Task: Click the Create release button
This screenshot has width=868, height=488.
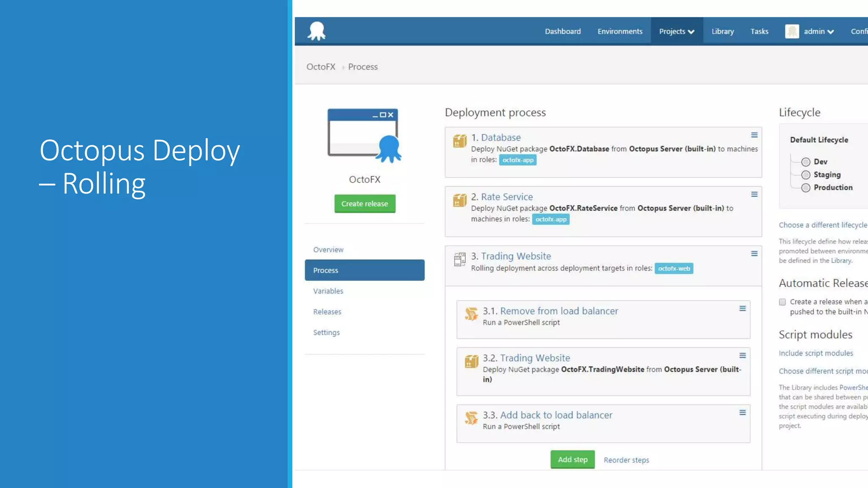Action: (x=365, y=204)
